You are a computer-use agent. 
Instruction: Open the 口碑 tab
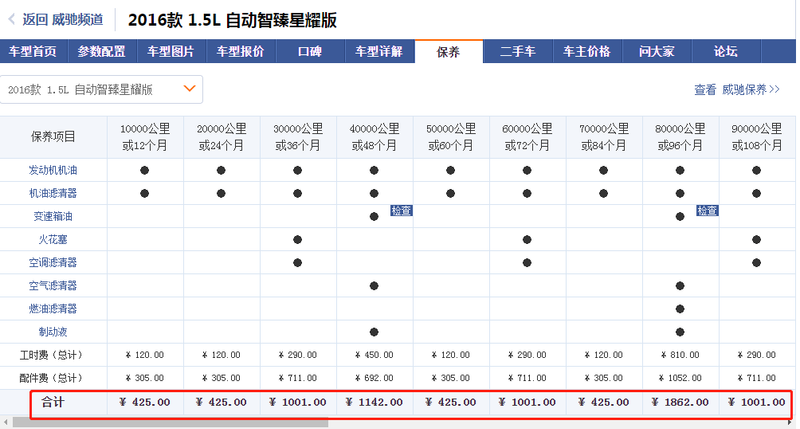point(310,52)
